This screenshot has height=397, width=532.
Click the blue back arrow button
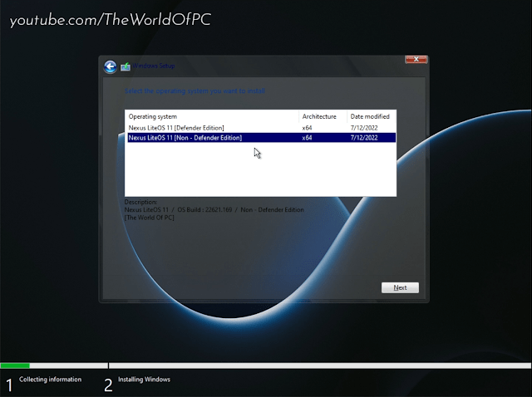point(111,66)
